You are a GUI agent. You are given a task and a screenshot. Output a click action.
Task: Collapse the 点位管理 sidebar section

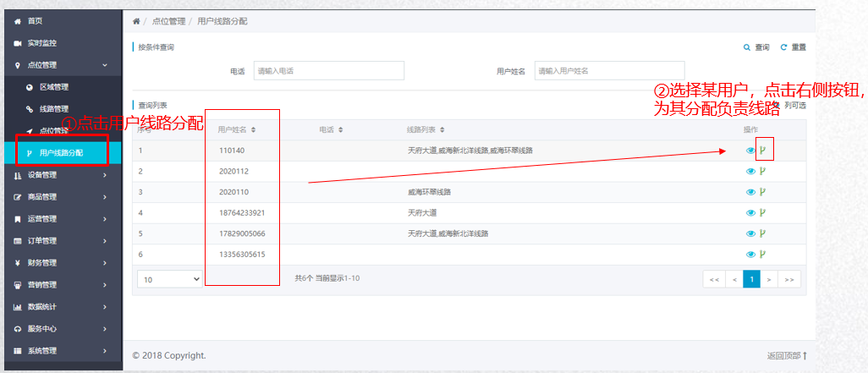coord(105,65)
